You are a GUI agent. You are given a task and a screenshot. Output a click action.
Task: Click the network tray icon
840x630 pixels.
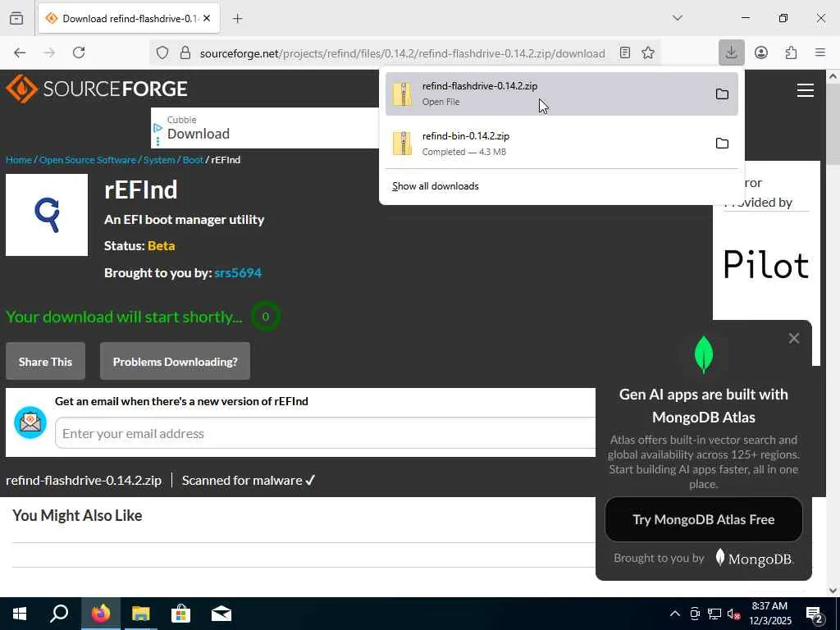(x=714, y=614)
